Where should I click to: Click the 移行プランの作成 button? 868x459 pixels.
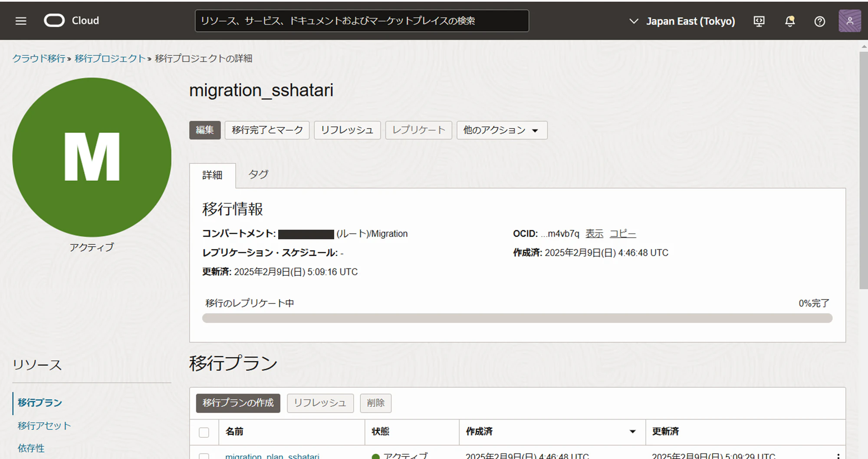(x=238, y=403)
